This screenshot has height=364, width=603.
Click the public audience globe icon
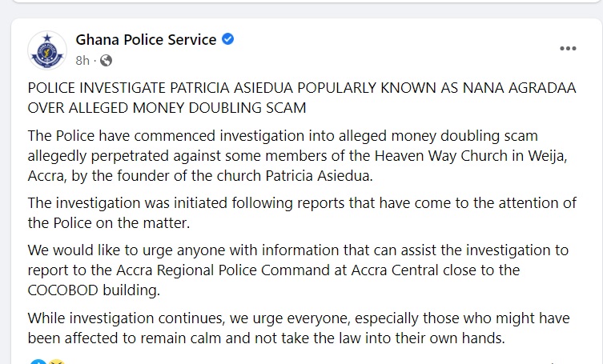coord(106,61)
